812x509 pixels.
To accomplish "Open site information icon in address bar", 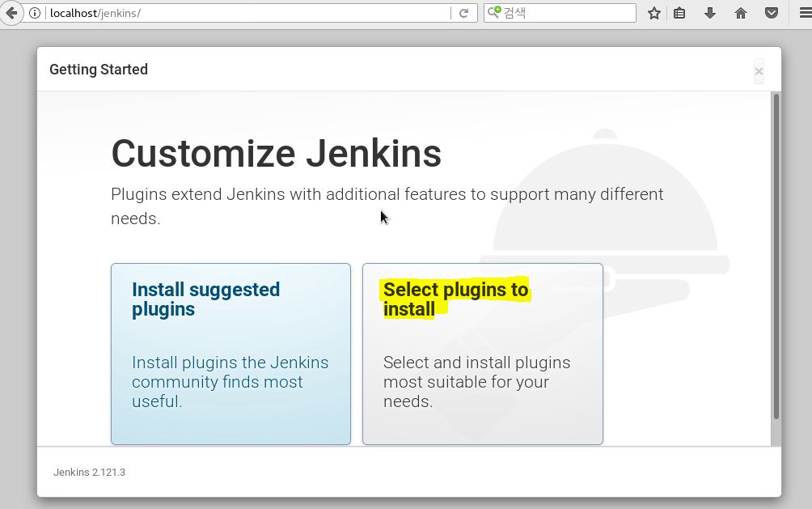I will (35, 13).
